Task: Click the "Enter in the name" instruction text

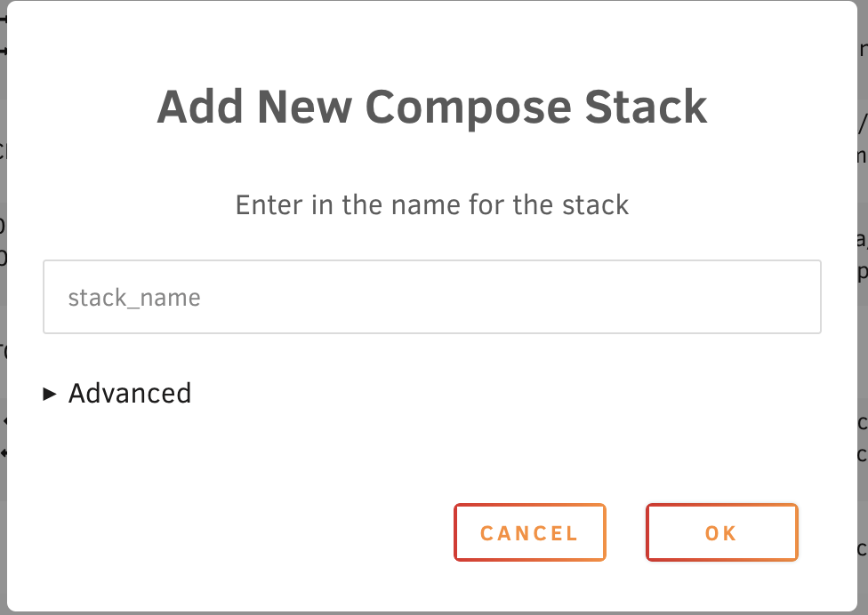Action: (x=432, y=205)
